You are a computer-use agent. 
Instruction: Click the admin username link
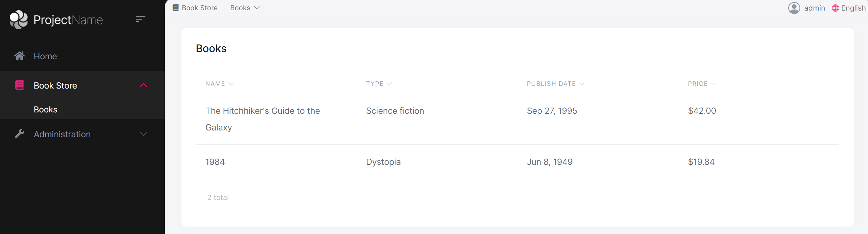coord(815,7)
